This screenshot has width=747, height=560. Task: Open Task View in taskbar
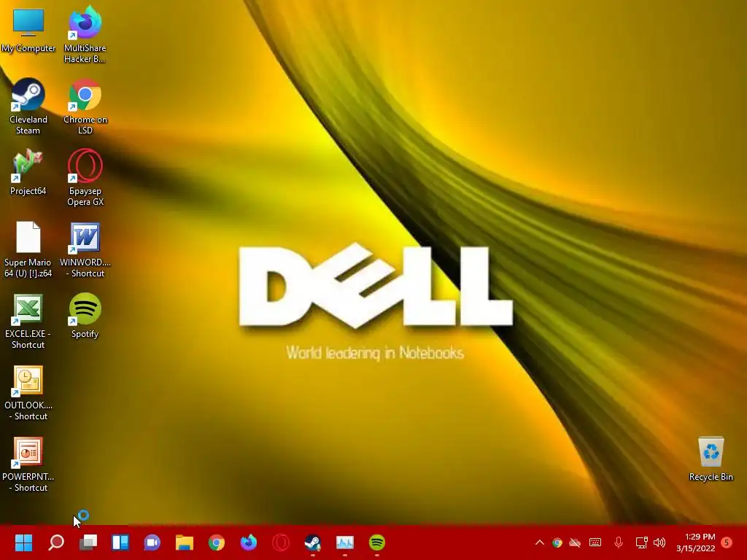88,542
